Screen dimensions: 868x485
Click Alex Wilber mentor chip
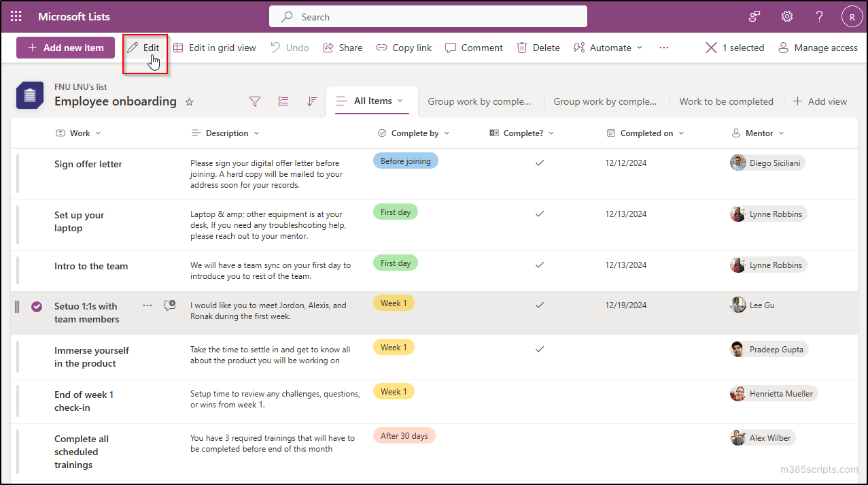coord(762,437)
